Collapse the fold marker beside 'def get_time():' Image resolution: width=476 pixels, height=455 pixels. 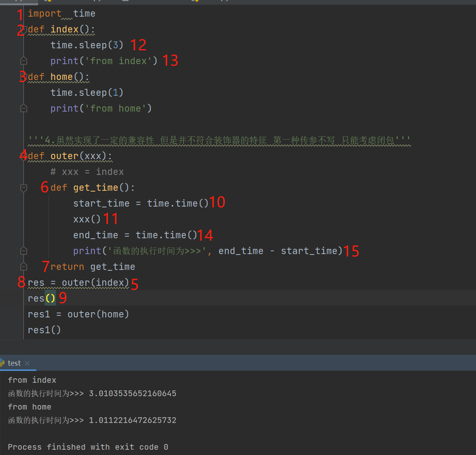pos(24,188)
